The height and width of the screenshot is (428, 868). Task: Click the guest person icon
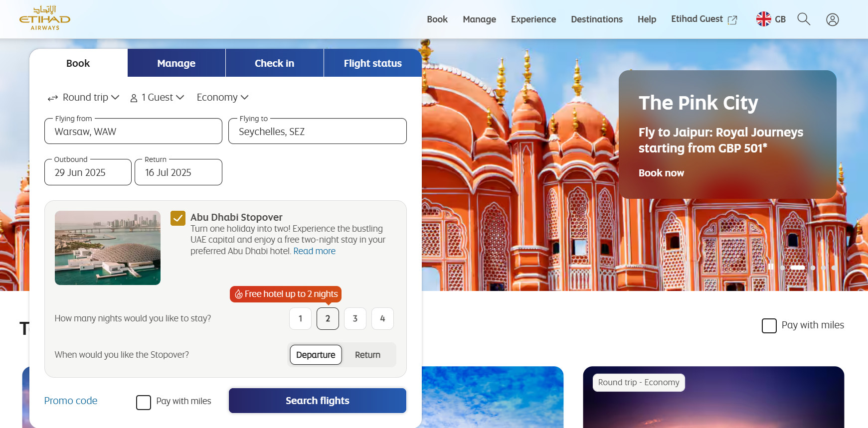tap(134, 98)
